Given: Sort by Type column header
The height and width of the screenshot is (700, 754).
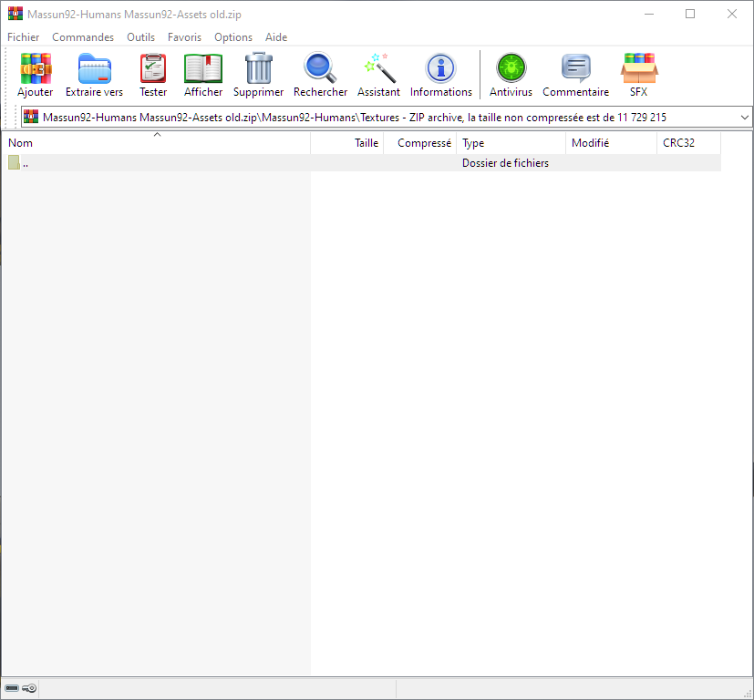Looking at the screenshot, I should click(511, 143).
